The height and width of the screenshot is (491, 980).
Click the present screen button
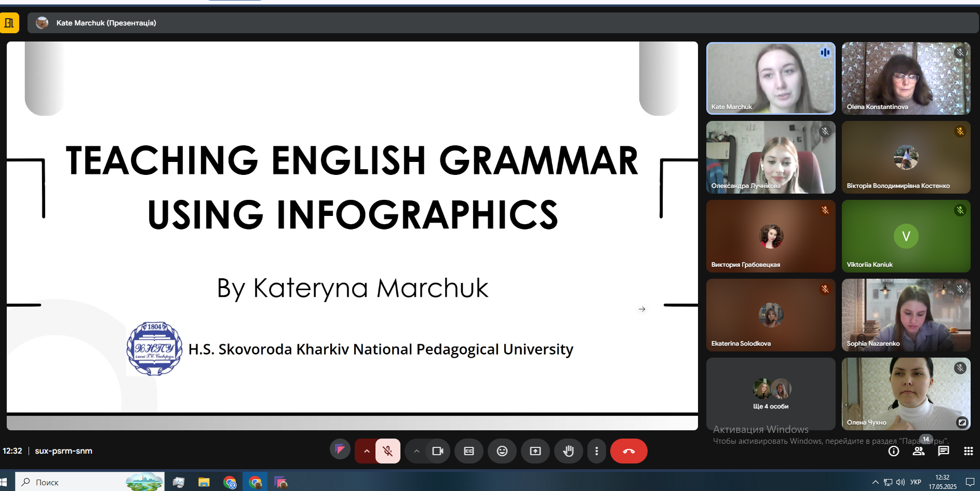pos(535,451)
